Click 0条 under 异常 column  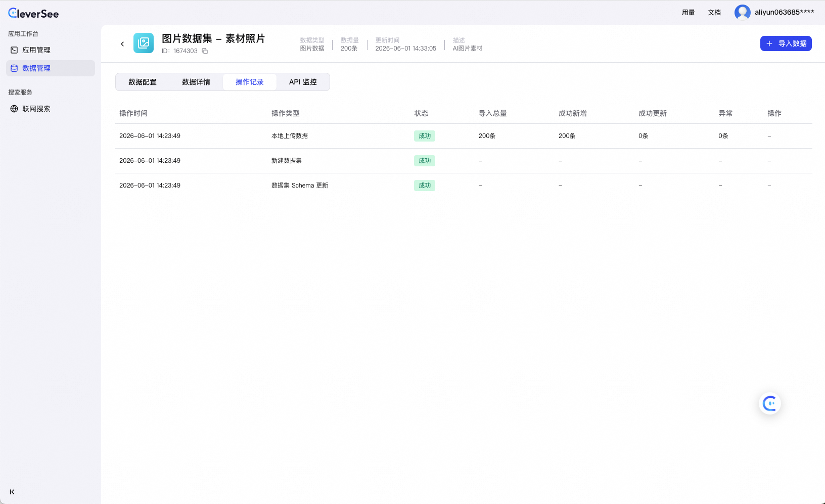(723, 136)
